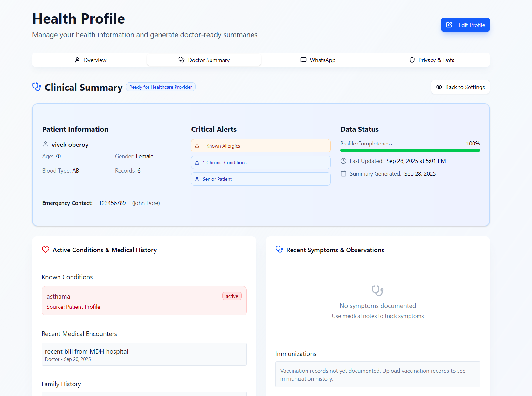Viewport: 532px width, 396px height.
Task: Click the calendar icon beside Summary Generated
Action: [x=343, y=173]
